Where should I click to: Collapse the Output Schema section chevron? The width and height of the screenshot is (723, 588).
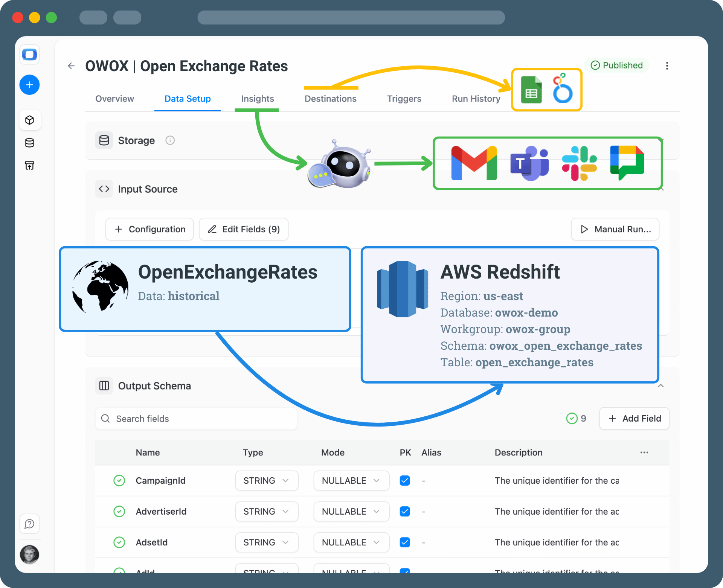click(x=660, y=386)
